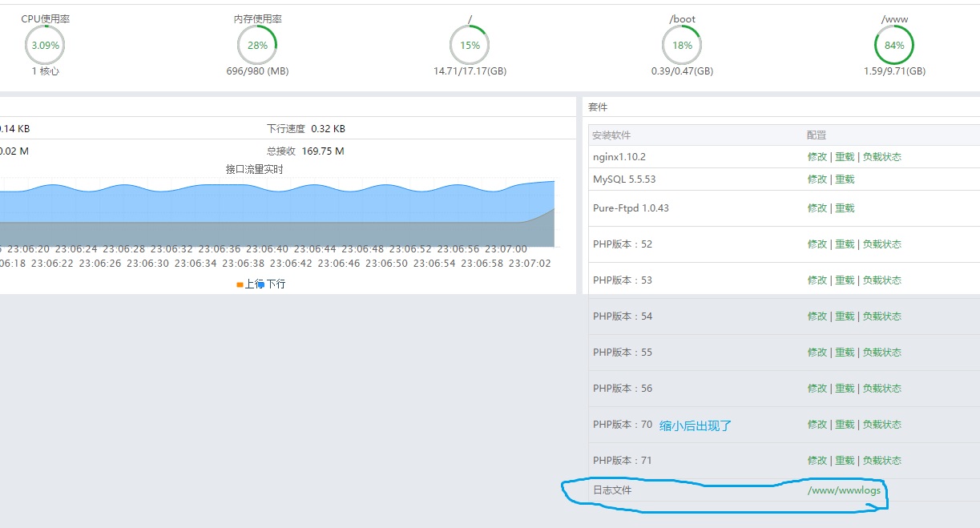
Task: Open 负载状态 for nginx1.10.2
Action: point(882,157)
